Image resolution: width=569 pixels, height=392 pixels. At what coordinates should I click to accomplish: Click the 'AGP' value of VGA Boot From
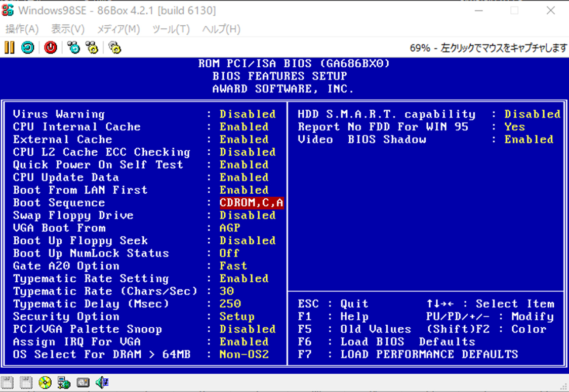(x=230, y=228)
